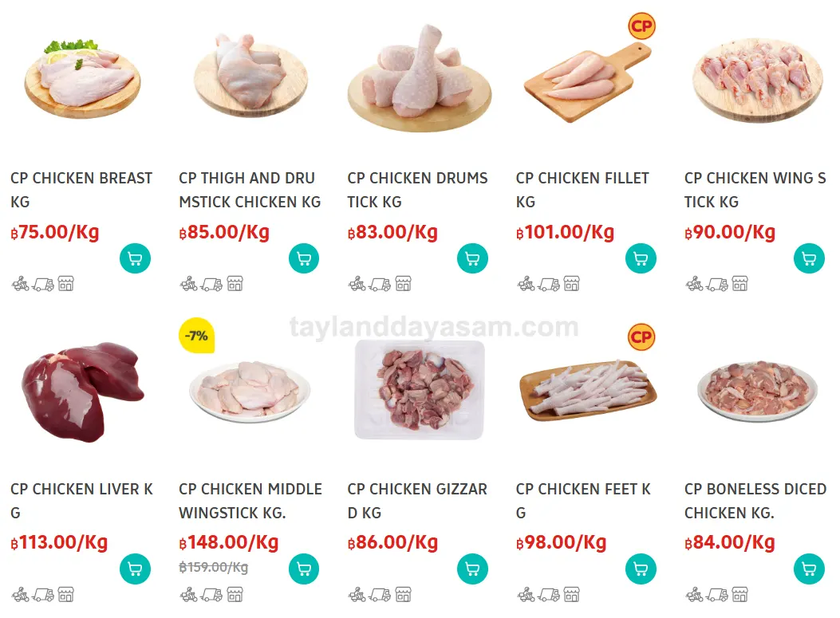840x618 pixels.
Task: Open CP Chicken Fillet KG product title
Action: point(582,189)
